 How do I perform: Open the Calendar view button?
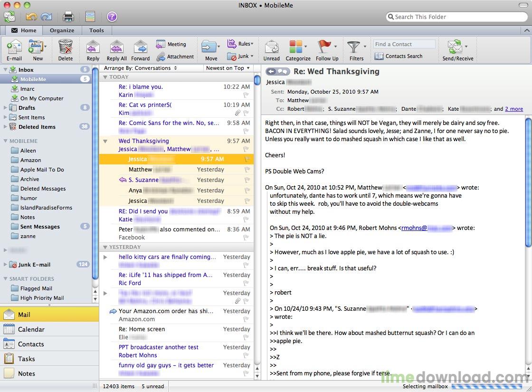click(x=49, y=329)
